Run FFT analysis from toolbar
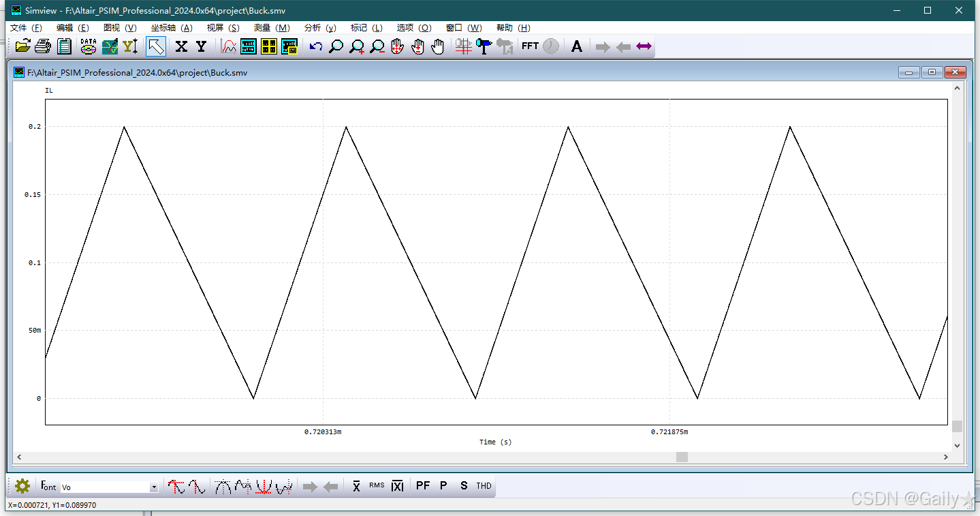Screen dimensions: 980x516 [531, 46]
